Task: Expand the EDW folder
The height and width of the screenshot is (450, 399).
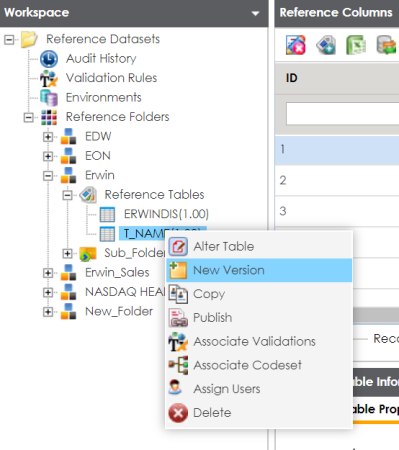Action: 48,137
